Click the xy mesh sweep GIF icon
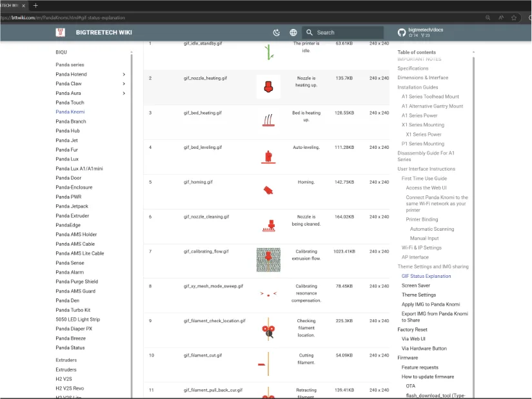 point(268,294)
